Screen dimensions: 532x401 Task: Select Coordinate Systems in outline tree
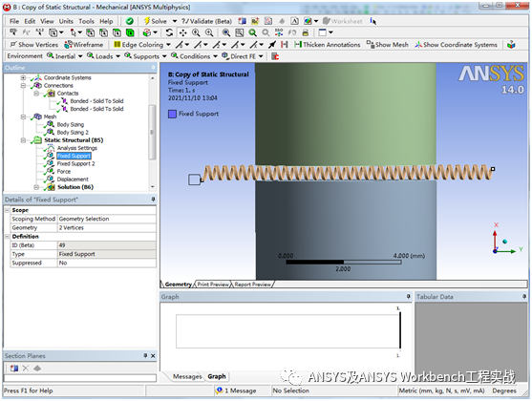[68, 77]
